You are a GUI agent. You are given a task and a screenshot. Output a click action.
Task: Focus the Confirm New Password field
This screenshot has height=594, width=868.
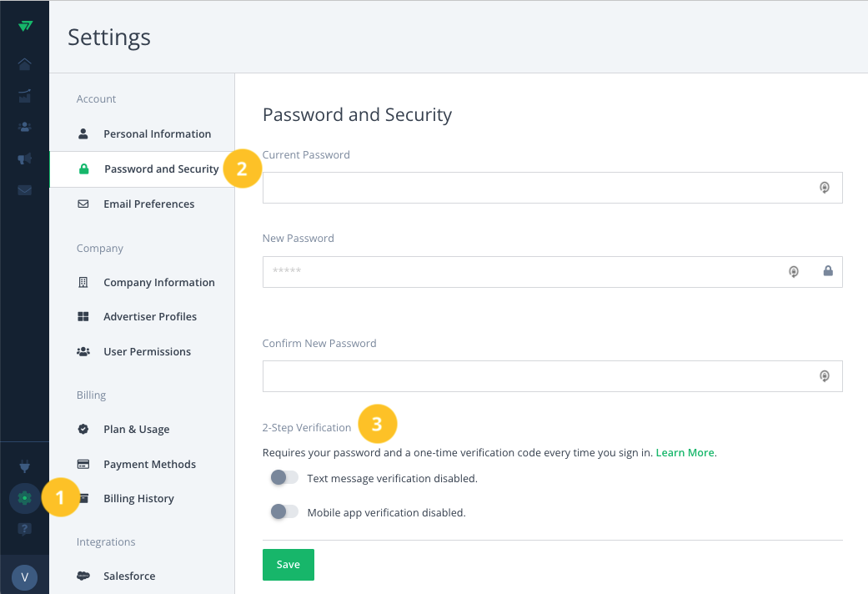(553, 376)
